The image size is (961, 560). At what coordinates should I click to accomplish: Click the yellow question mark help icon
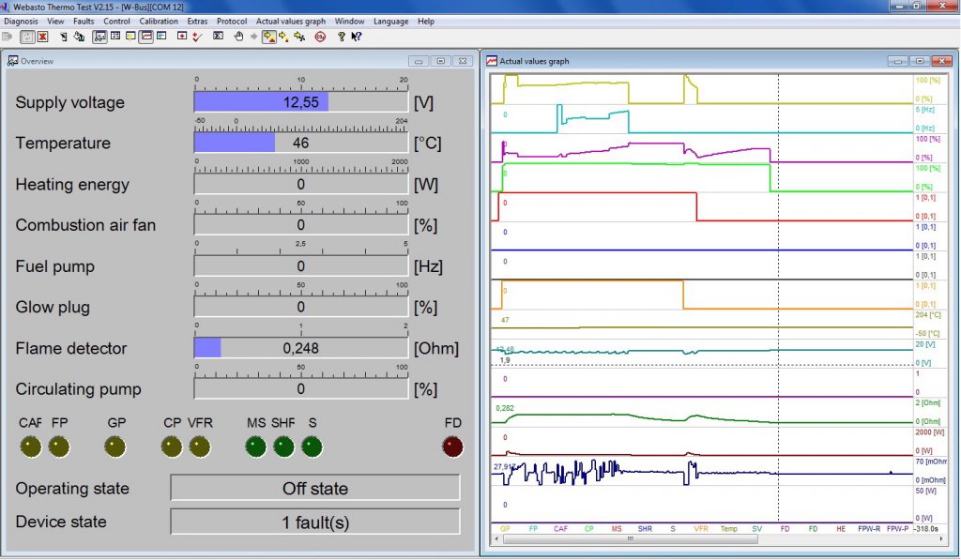342,37
